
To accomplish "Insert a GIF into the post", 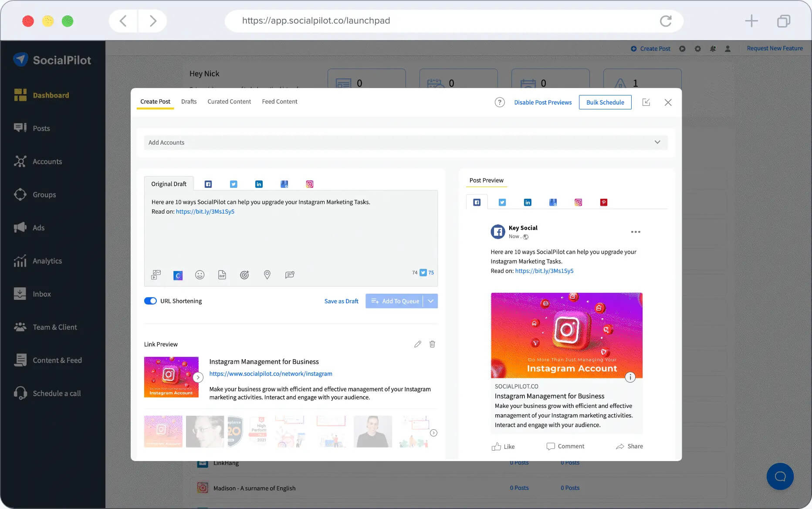I will pyautogui.click(x=222, y=275).
